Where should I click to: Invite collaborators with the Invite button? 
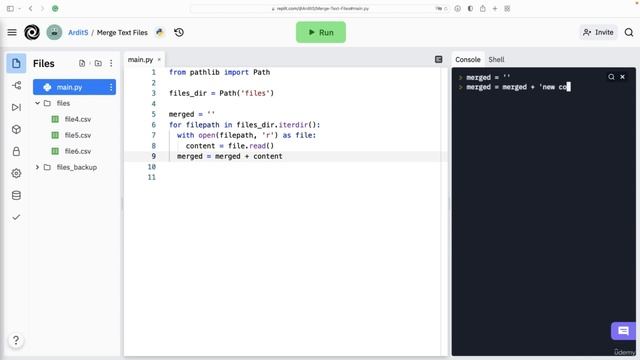pyautogui.click(x=598, y=32)
